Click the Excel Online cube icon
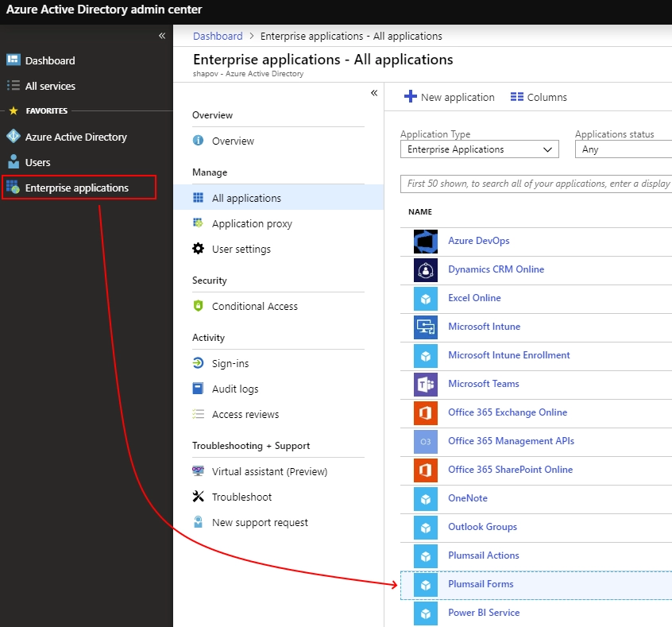Viewport: 672px width, 627px height. pos(426,299)
